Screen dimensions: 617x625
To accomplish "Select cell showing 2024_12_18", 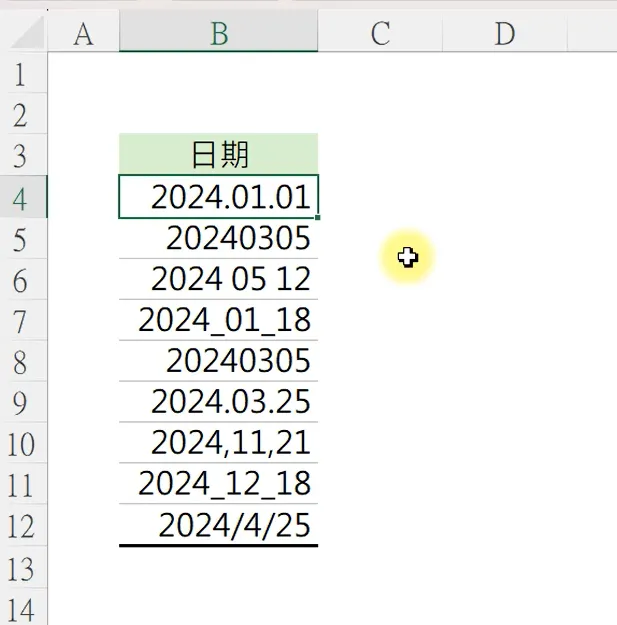I will [219, 484].
